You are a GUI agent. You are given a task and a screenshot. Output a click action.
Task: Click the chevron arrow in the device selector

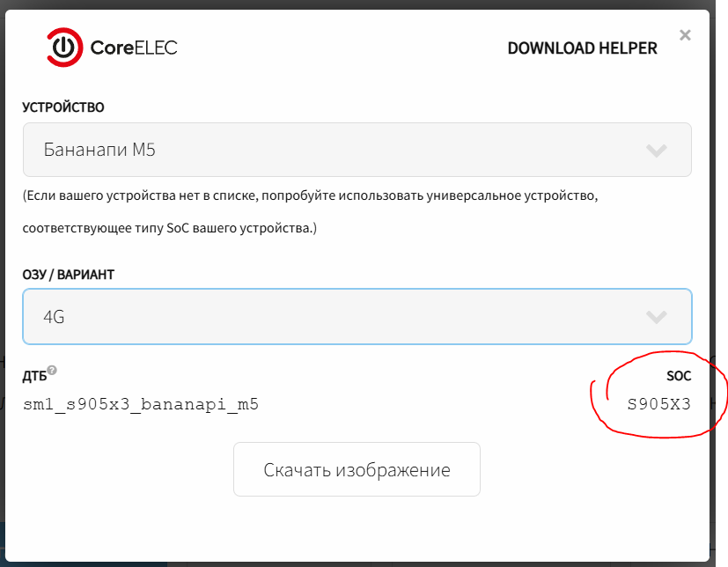[x=656, y=151]
